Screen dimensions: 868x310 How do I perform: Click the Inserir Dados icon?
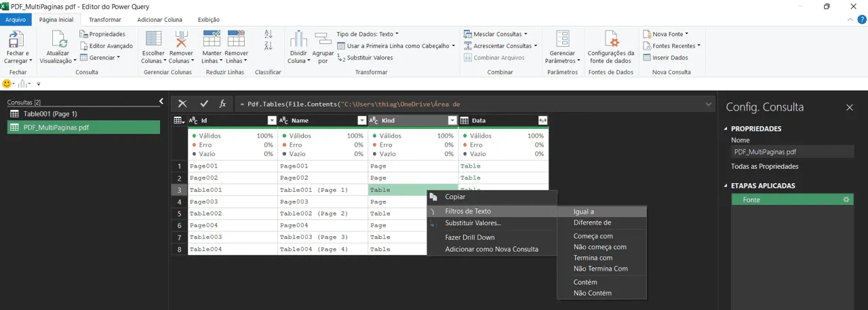(x=647, y=58)
